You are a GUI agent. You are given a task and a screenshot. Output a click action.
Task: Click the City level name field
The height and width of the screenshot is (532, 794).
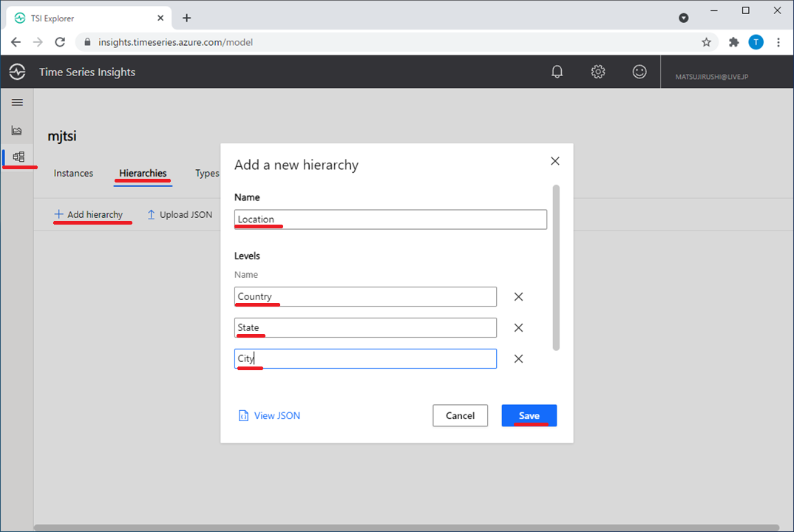coord(365,358)
